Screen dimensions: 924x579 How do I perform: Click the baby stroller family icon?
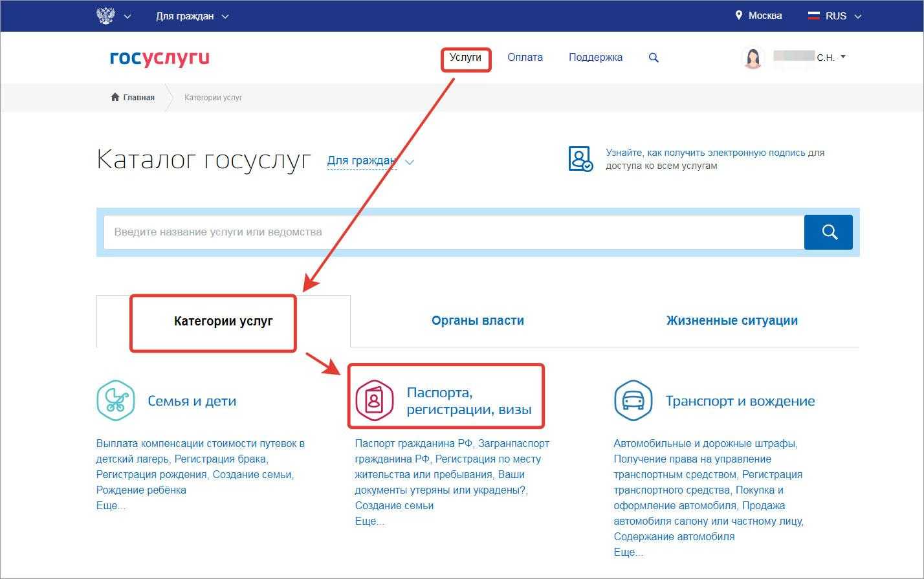(116, 400)
